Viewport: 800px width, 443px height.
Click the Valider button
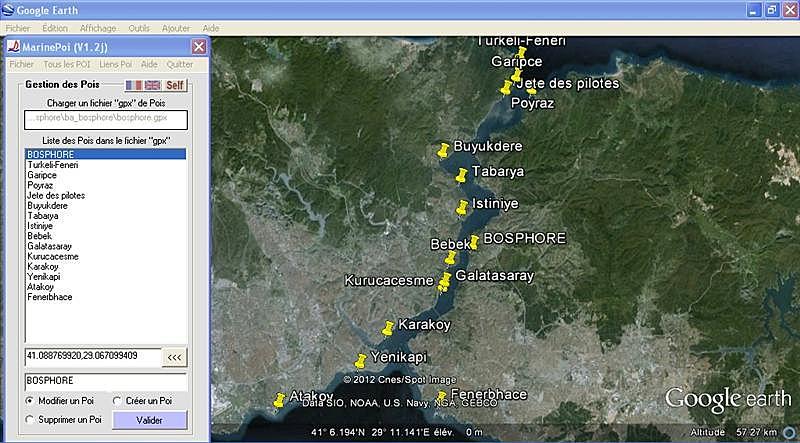click(x=149, y=421)
